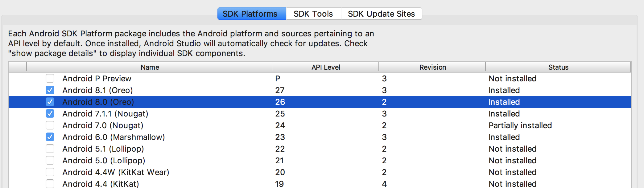
Task: Select the Android 4.4W (KitKat Wear) name
Action: click(116, 172)
